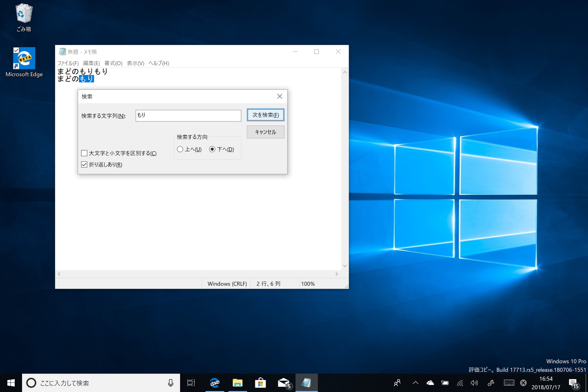This screenshot has height=392, width=588.
Task: Close the 検索 dialog
Action: tap(280, 97)
